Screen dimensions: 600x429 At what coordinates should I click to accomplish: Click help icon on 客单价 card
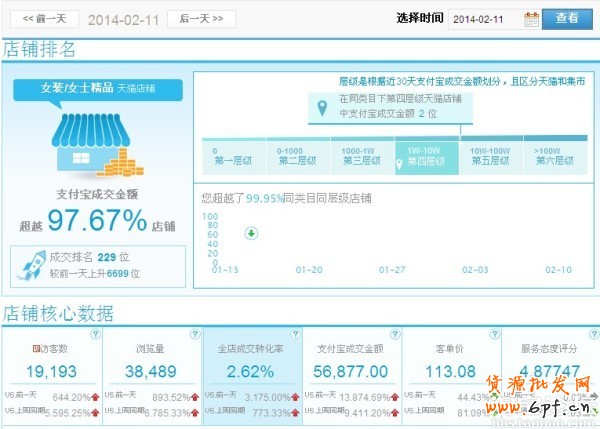(493, 334)
